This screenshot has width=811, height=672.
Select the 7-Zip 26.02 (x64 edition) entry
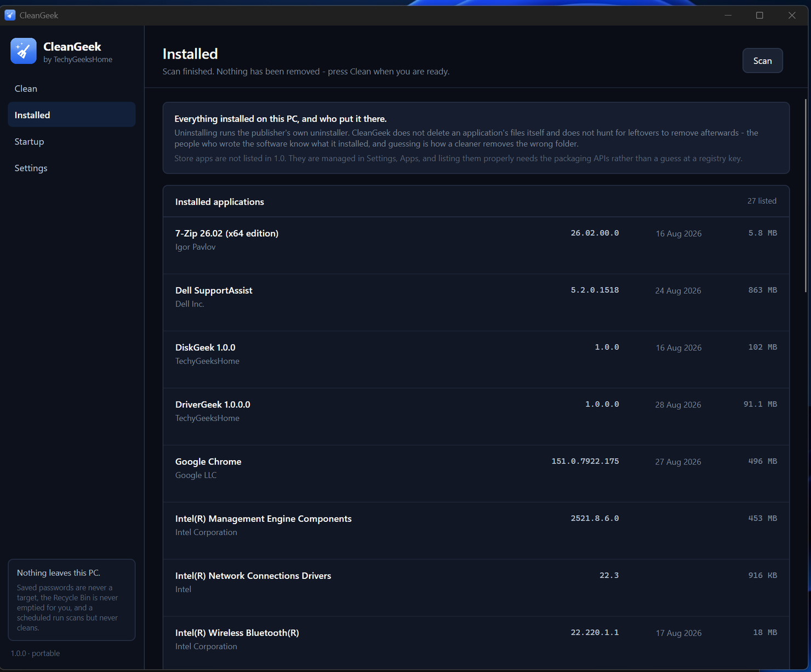point(476,245)
